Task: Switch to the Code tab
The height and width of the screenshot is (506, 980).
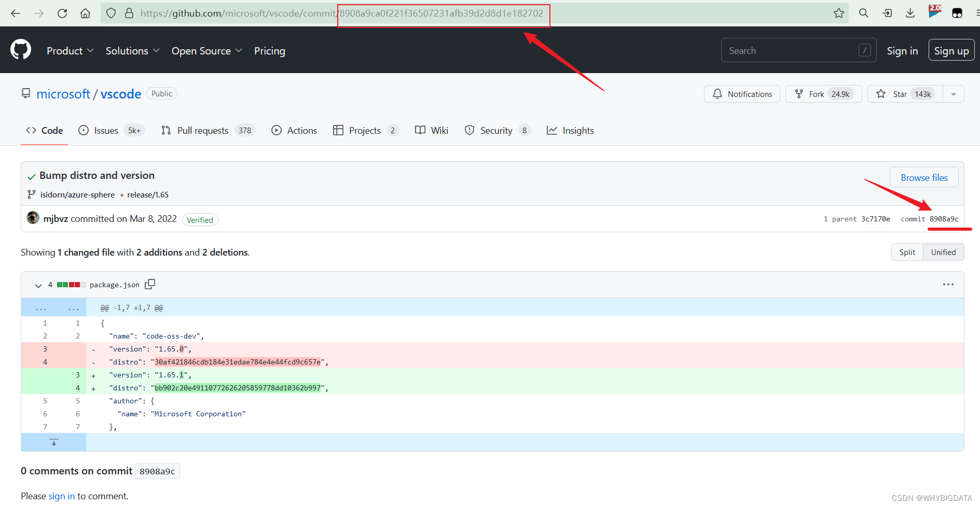Action: pyautogui.click(x=45, y=131)
